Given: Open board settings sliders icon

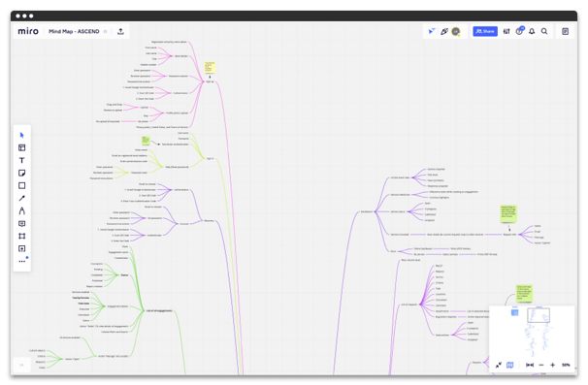Looking at the screenshot, I should click(506, 31).
